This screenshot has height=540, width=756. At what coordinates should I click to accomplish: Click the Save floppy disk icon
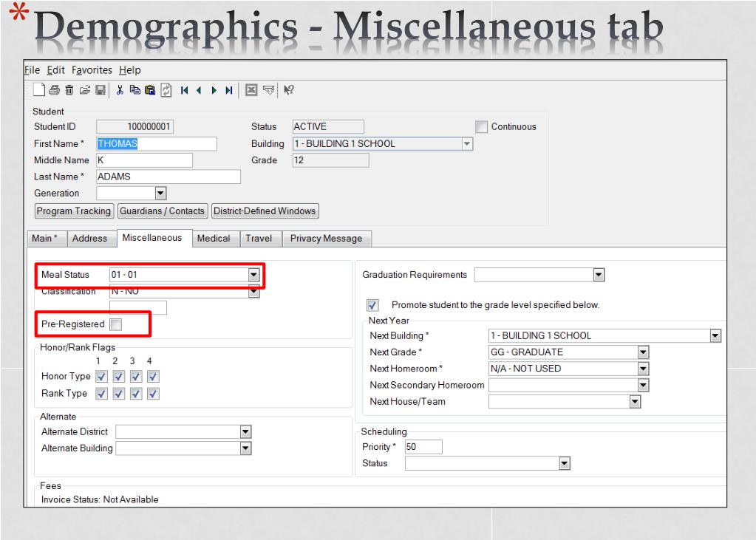[101, 90]
